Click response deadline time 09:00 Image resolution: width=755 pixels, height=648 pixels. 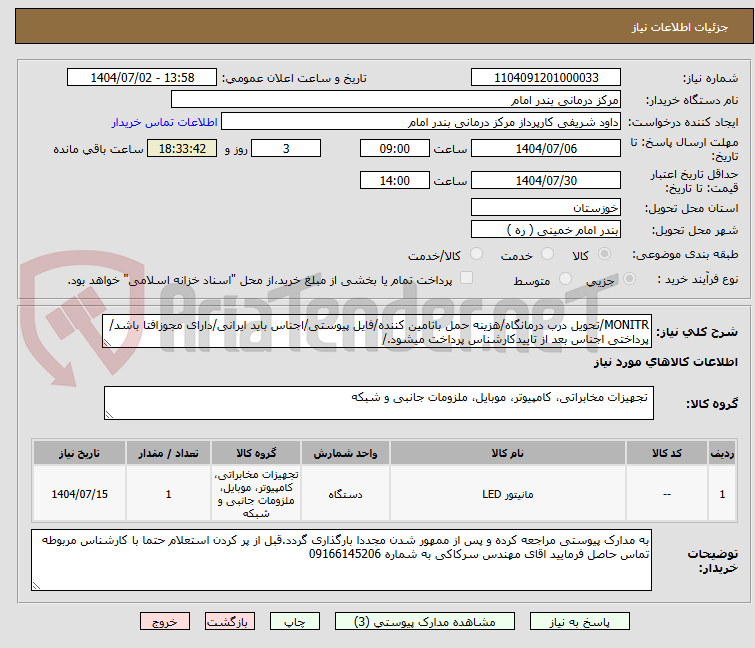tap(395, 148)
